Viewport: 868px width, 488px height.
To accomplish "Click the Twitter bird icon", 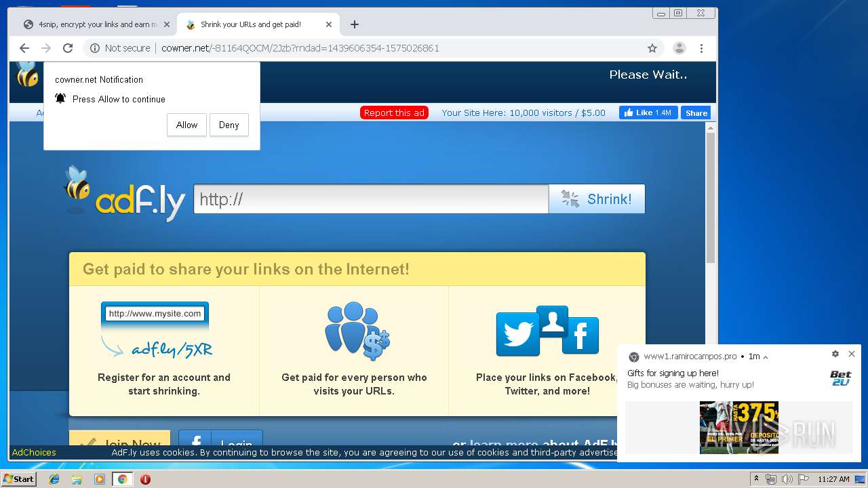I will 518,334.
